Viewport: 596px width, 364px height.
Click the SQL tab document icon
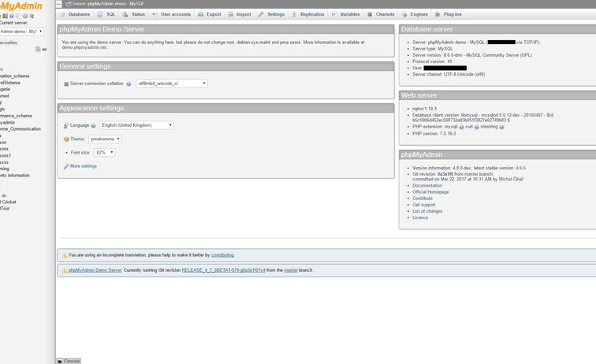pyautogui.click(x=100, y=14)
